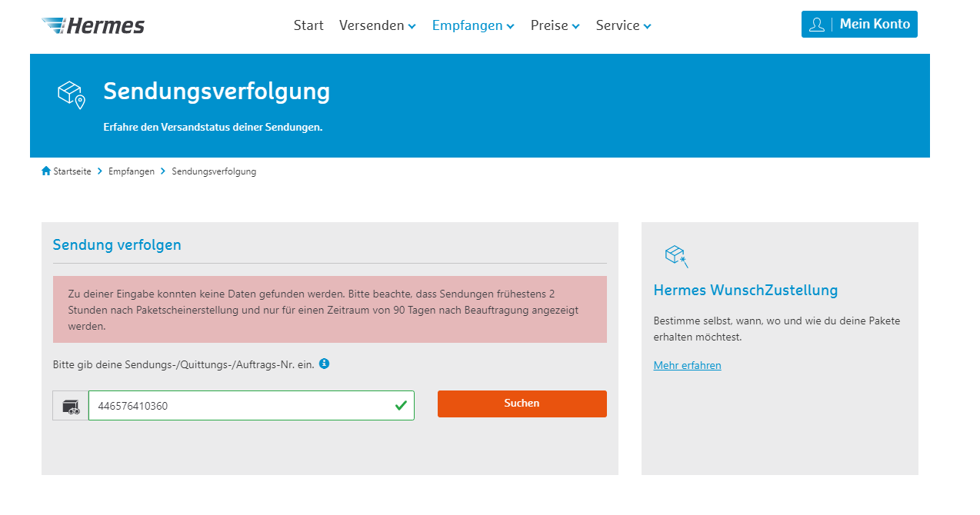Click the Hermes WunschZustellung heading
This screenshot has width=980, height=515.
click(x=745, y=291)
